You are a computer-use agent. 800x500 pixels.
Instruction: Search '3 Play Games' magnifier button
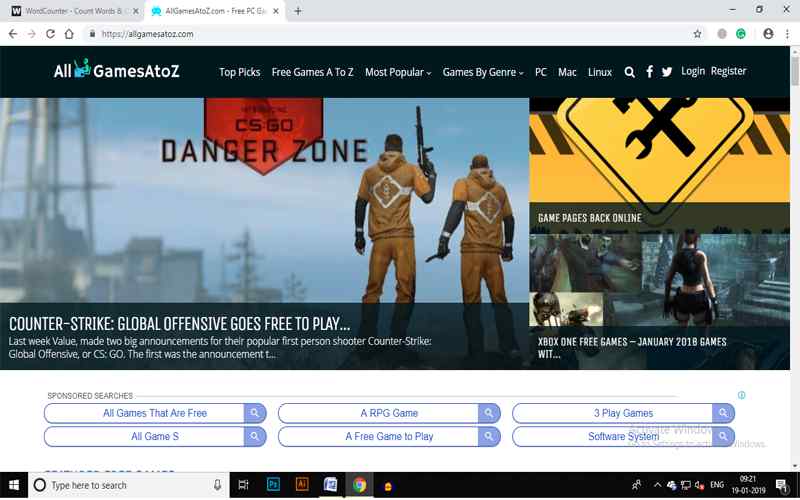tap(723, 413)
